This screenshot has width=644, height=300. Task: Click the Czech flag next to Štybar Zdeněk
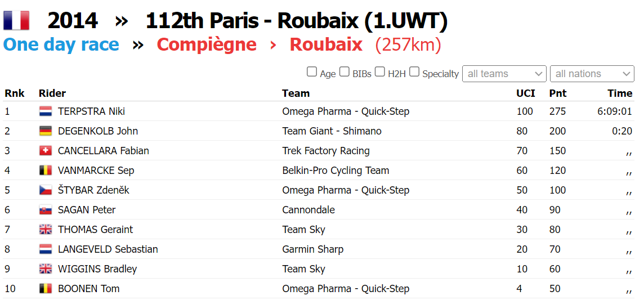46,190
